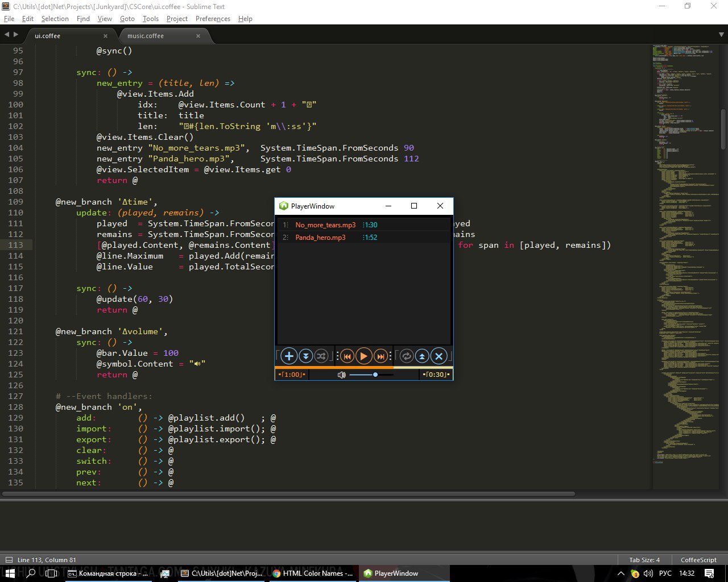The image size is (728, 582).
Task: Click the export playlist double-up arrow icon
Action: [x=422, y=356]
